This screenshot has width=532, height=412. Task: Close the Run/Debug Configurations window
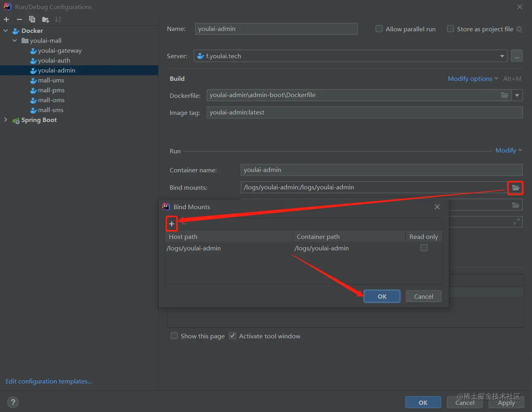(520, 7)
